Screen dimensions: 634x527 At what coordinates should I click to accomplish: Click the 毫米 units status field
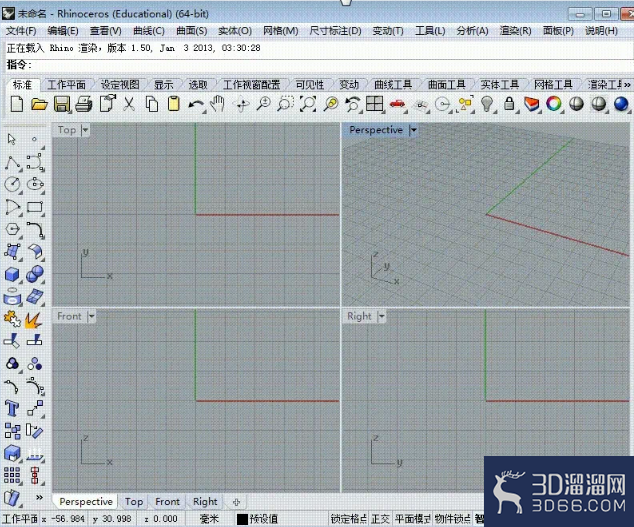209,519
